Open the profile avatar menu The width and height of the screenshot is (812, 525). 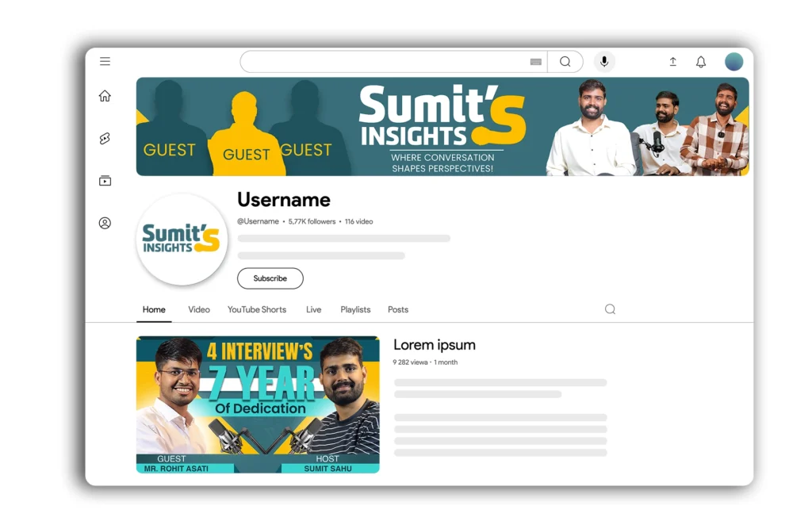point(733,62)
